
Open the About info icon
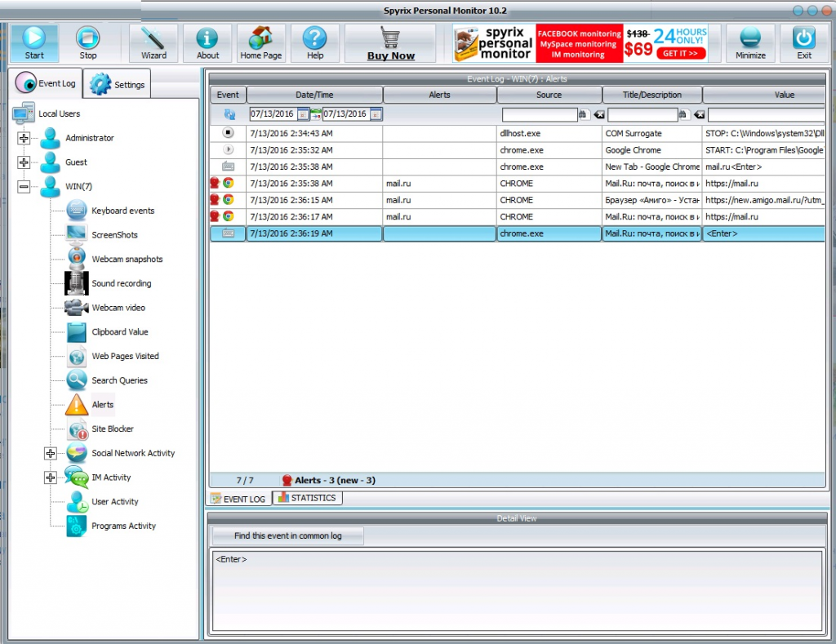coord(207,43)
